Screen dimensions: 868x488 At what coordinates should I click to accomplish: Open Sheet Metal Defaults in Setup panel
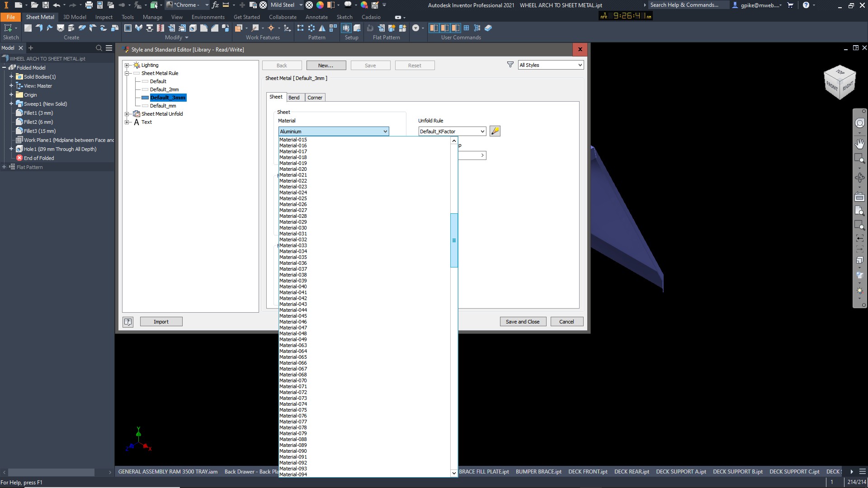pyautogui.click(x=346, y=28)
